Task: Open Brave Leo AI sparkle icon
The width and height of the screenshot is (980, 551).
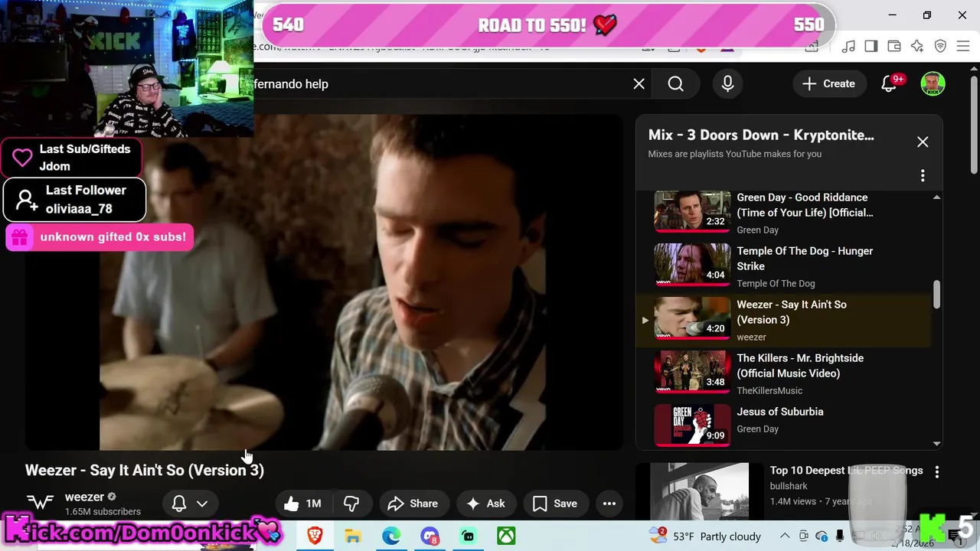Action: tap(917, 47)
